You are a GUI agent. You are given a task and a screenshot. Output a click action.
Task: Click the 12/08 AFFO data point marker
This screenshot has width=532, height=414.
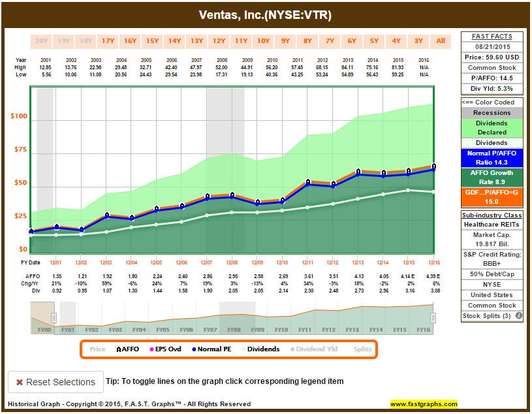point(232,195)
